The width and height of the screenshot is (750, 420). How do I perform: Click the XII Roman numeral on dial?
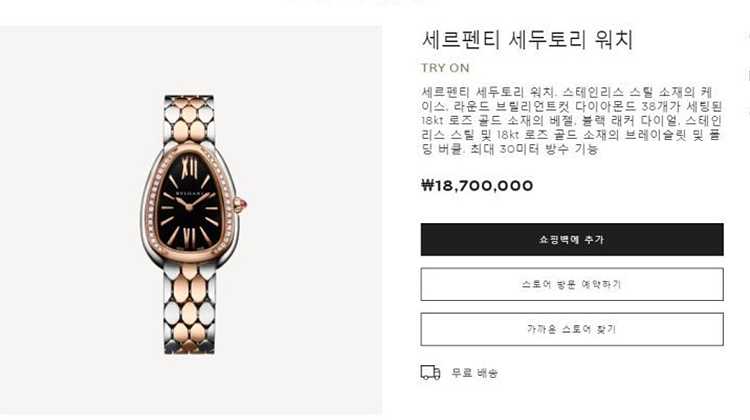pos(189,168)
